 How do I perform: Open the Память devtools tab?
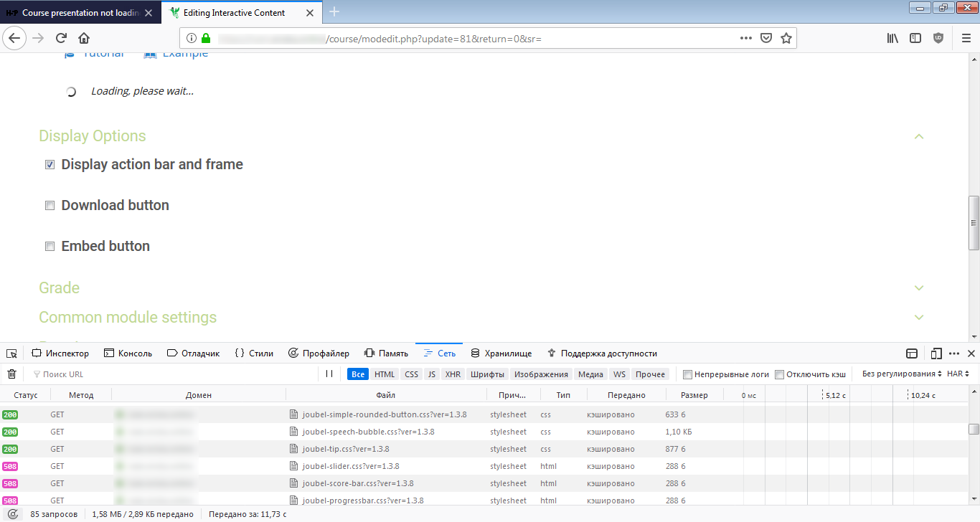[386, 353]
